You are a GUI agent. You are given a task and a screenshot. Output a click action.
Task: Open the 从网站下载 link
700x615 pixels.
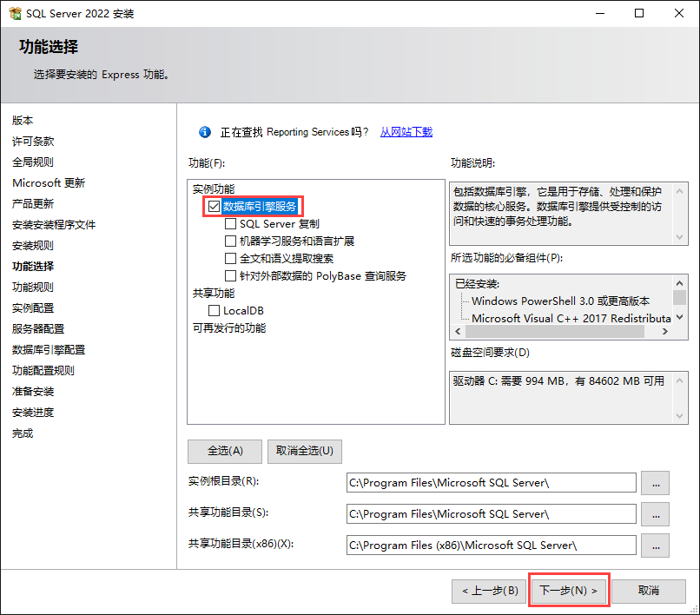[406, 132]
